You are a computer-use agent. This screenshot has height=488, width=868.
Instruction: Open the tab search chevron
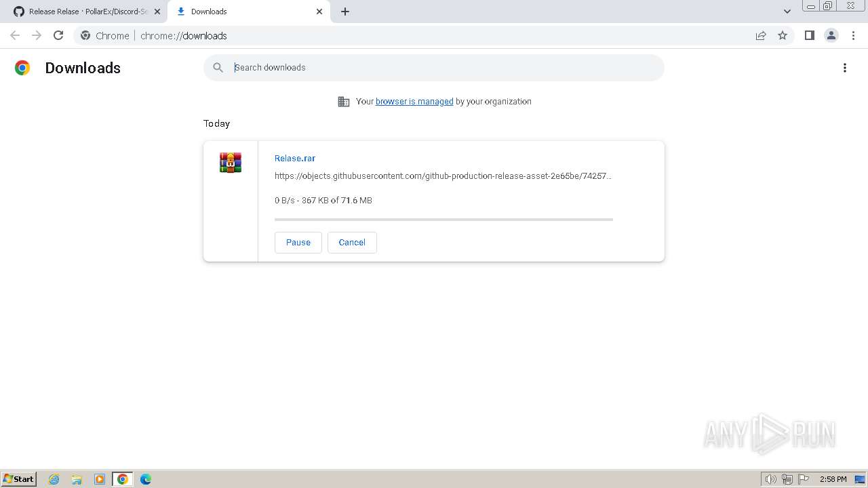tap(787, 12)
